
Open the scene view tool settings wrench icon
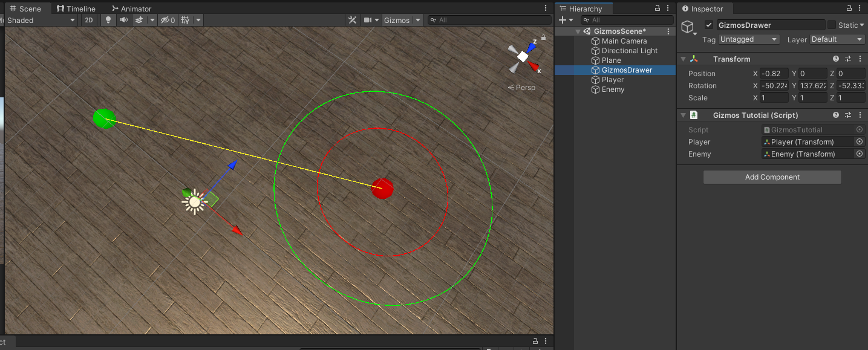[353, 20]
